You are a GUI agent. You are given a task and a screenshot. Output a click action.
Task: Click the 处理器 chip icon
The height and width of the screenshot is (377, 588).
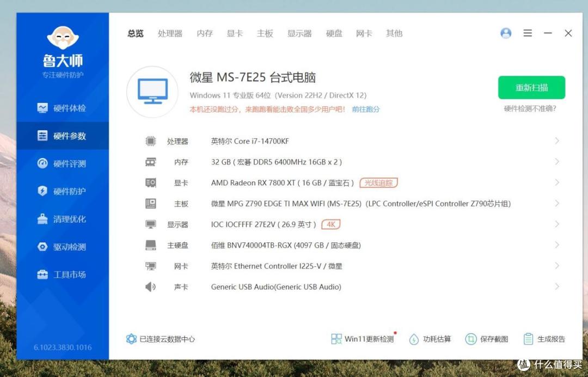click(150, 141)
